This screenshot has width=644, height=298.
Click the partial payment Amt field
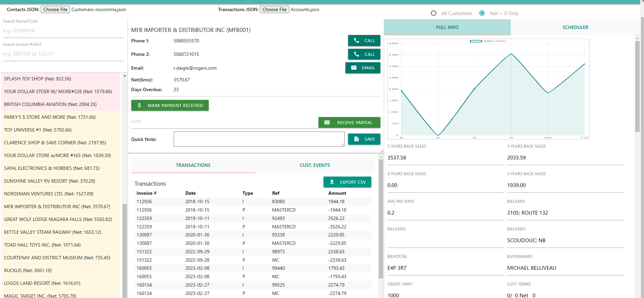coord(224,121)
